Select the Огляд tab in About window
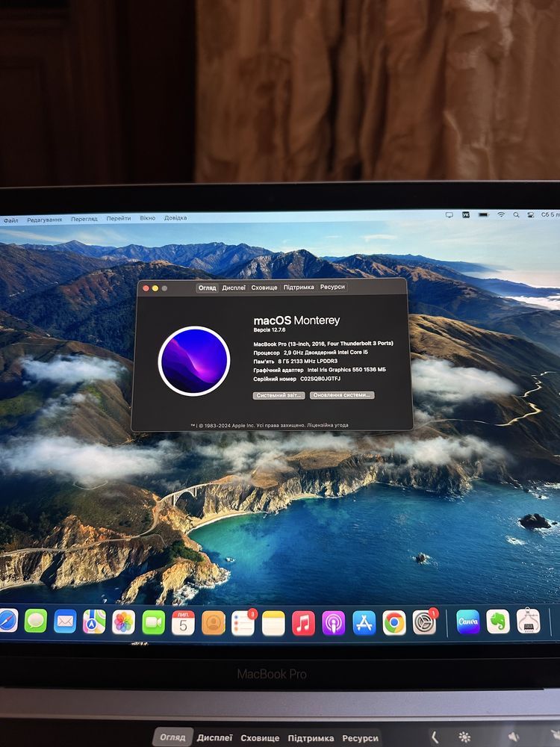Viewport: 560px width, 747px height. 207,288
